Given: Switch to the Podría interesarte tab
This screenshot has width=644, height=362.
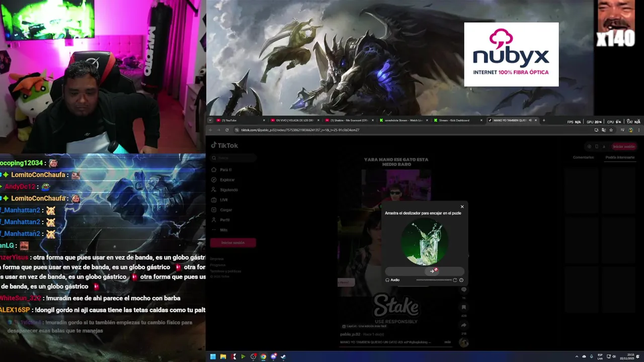Looking at the screenshot, I should pyautogui.click(x=620, y=157).
